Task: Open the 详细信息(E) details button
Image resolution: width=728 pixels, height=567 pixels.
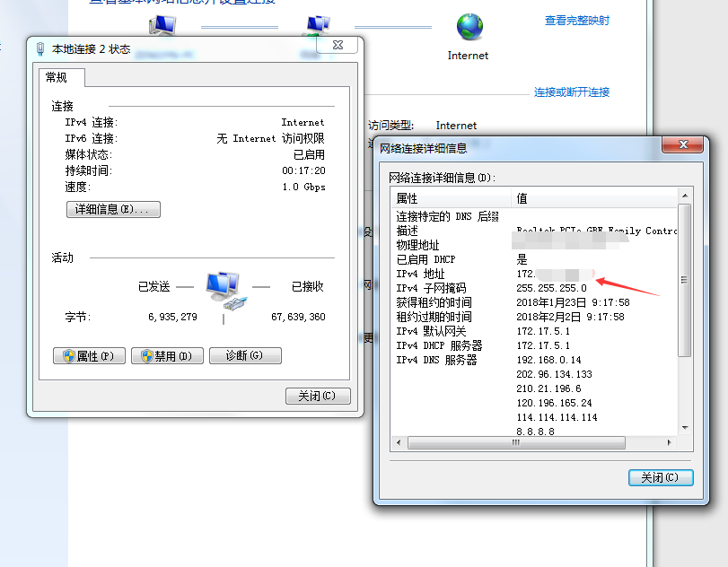Action: point(113,209)
